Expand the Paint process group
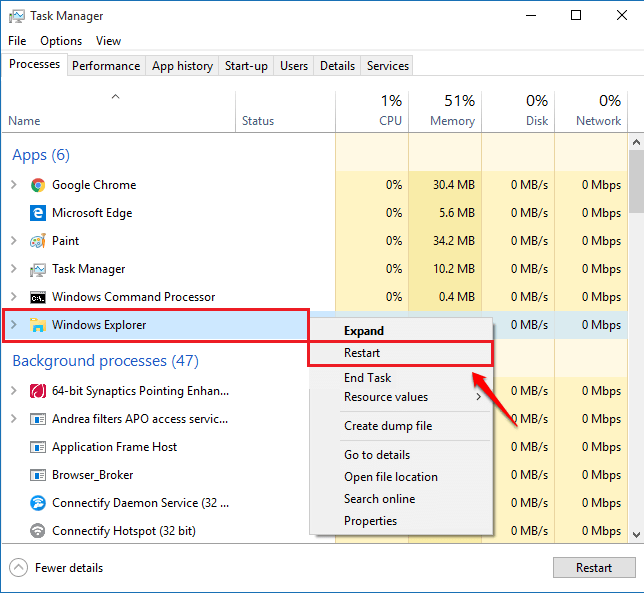The width and height of the screenshot is (644, 593). click(14, 241)
